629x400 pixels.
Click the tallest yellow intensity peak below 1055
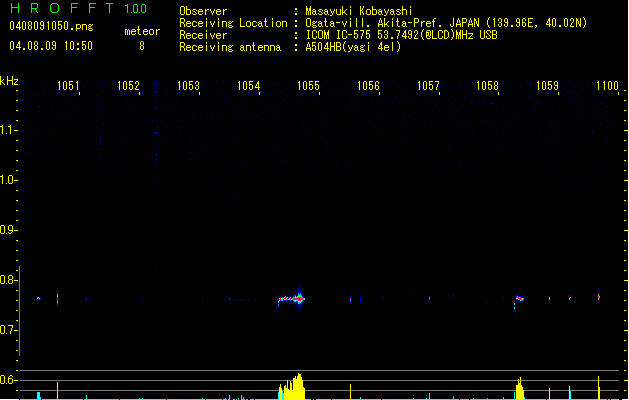click(298, 387)
